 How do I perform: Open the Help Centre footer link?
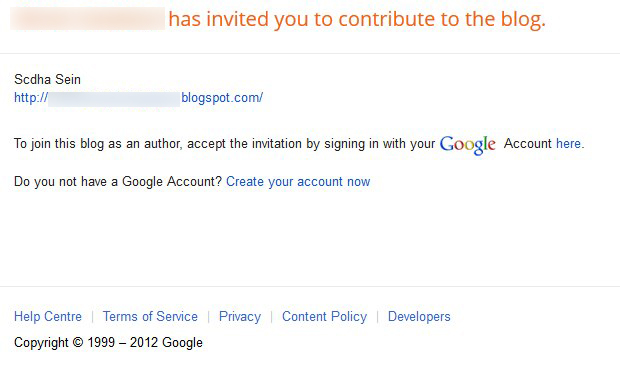[48, 316]
